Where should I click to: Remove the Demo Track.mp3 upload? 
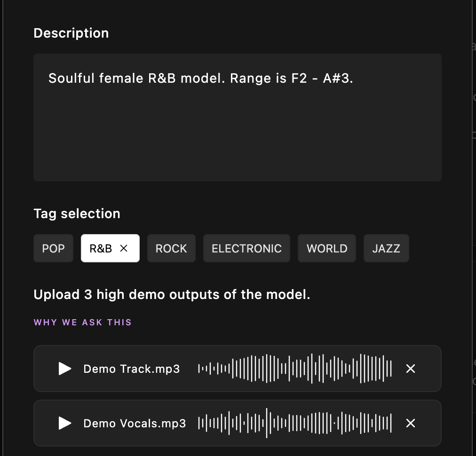[x=411, y=369]
